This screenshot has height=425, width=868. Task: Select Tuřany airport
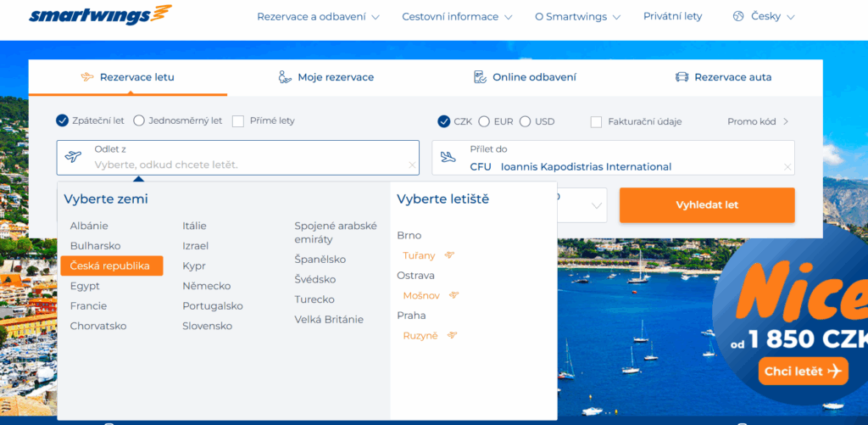pyautogui.click(x=419, y=255)
